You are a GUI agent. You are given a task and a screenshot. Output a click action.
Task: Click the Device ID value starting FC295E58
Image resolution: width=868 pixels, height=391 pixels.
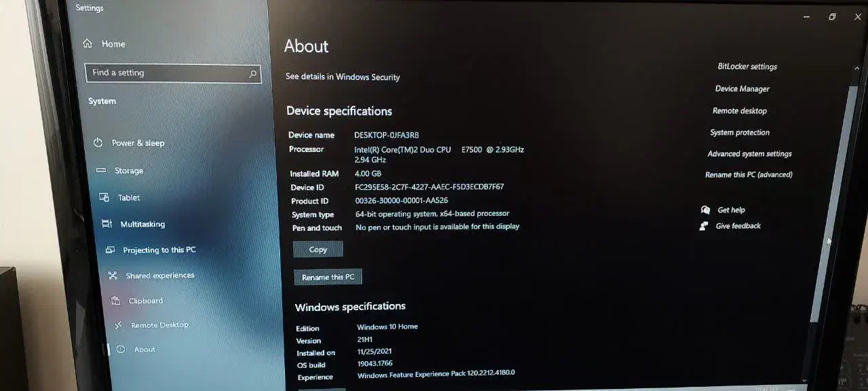(x=429, y=187)
